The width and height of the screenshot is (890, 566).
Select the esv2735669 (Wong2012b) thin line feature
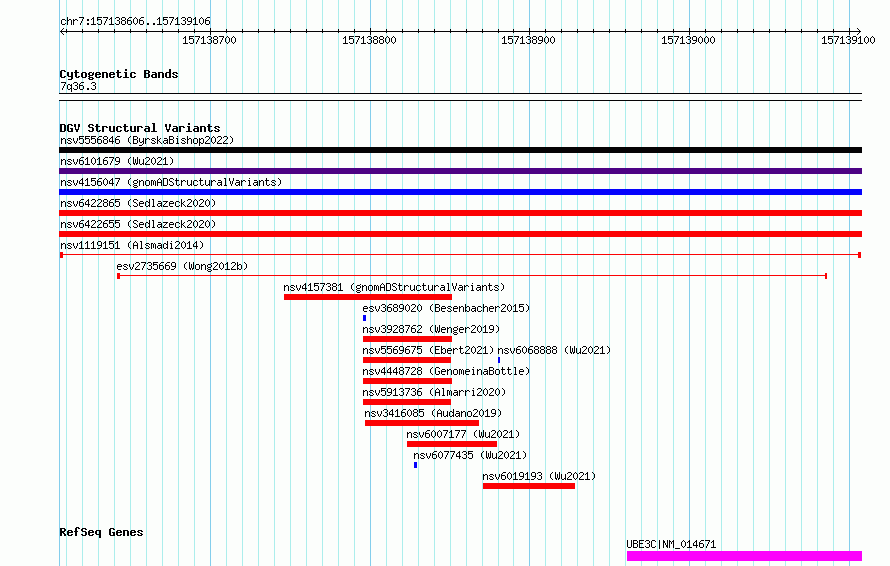pyautogui.click(x=472, y=276)
